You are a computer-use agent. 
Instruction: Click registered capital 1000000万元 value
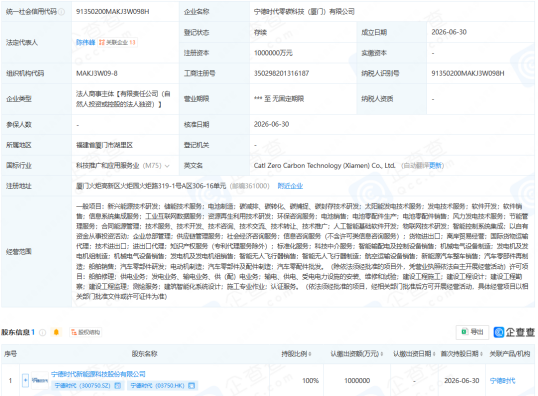pyautogui.click(x=273, y=53)
